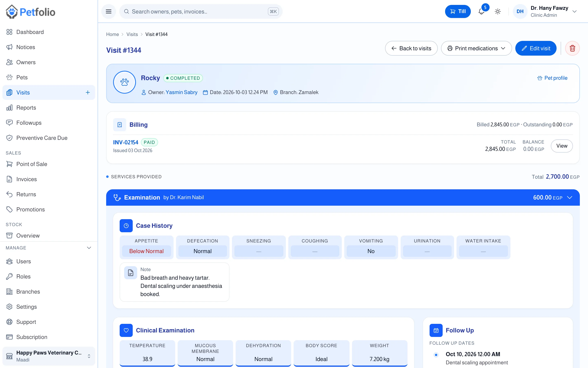
Task: Click the Follow Up calendar icon
Action: pos(436,330)
